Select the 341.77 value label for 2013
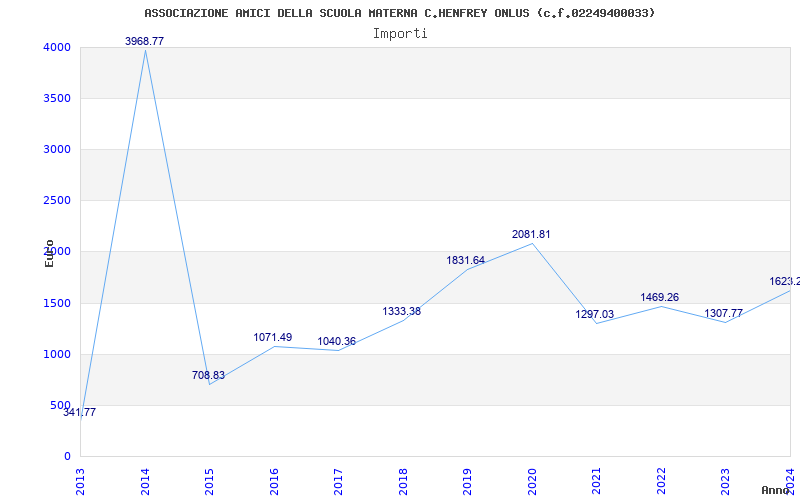 (79, 413)
